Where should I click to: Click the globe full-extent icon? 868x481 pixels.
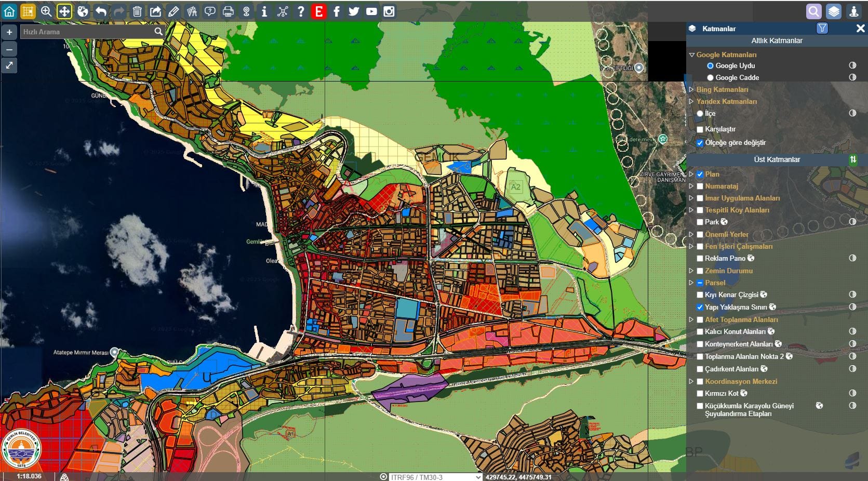coord(83,11)
